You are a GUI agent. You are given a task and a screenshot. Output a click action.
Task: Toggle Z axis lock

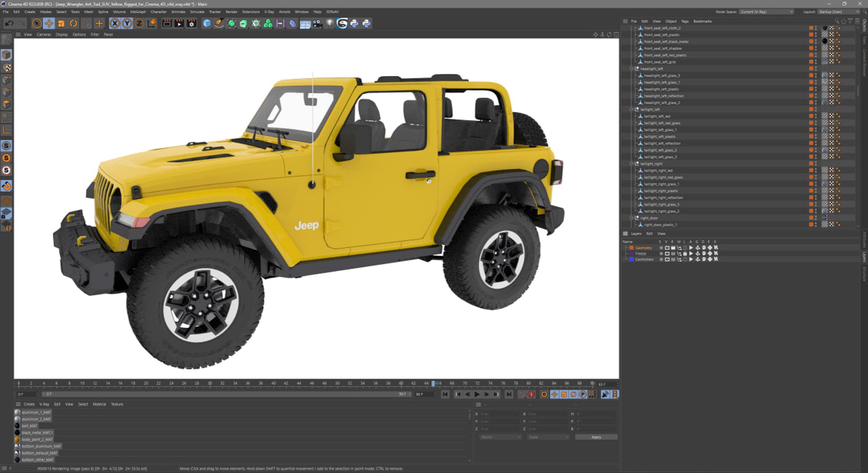[x=139, y=24]
